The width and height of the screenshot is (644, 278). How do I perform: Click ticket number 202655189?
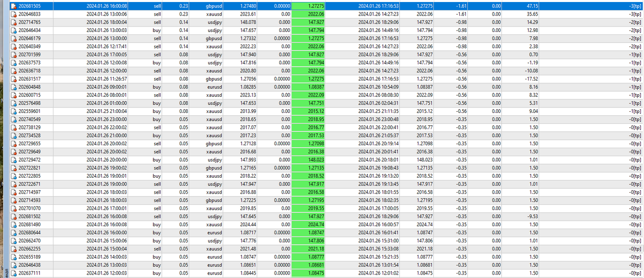point(29,257)
